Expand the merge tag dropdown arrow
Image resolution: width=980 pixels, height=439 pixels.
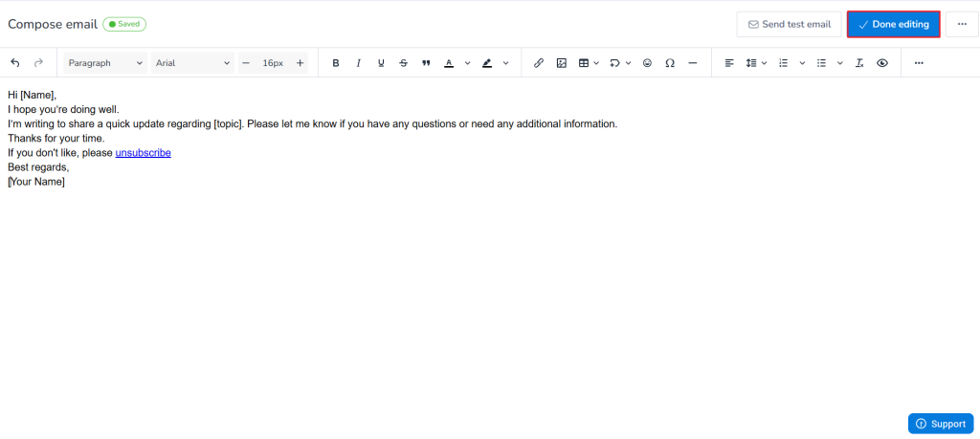pos(628,63)
